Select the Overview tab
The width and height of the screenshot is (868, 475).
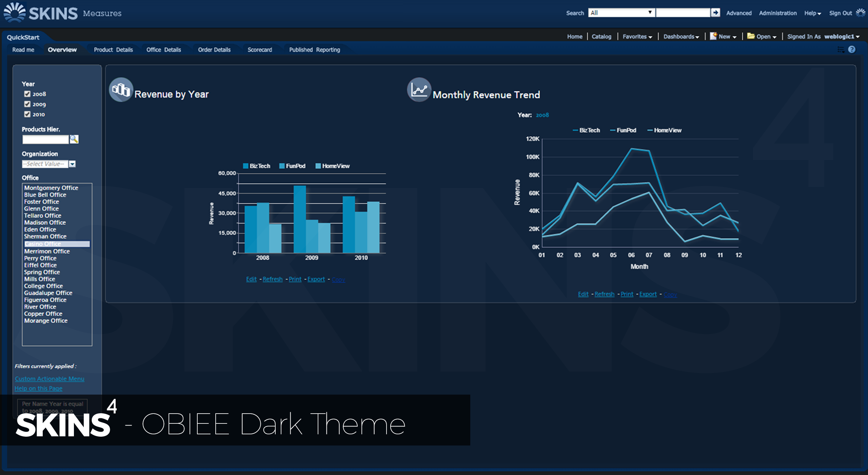point(62,50)
